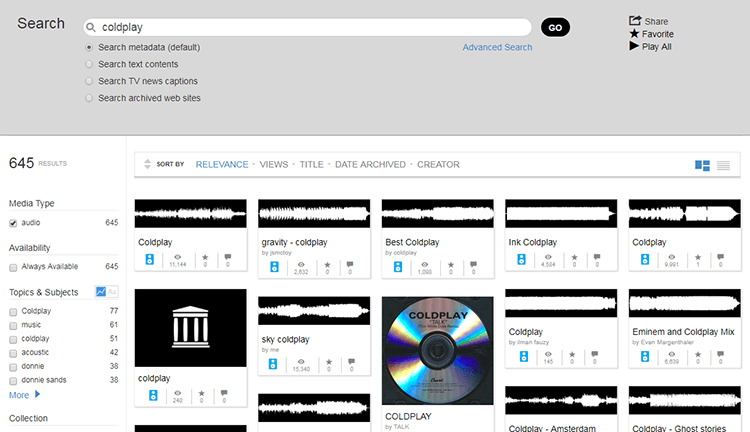Toggle sort direction arrows beside Sort By
Screen dimensions: 750x432
147,164
